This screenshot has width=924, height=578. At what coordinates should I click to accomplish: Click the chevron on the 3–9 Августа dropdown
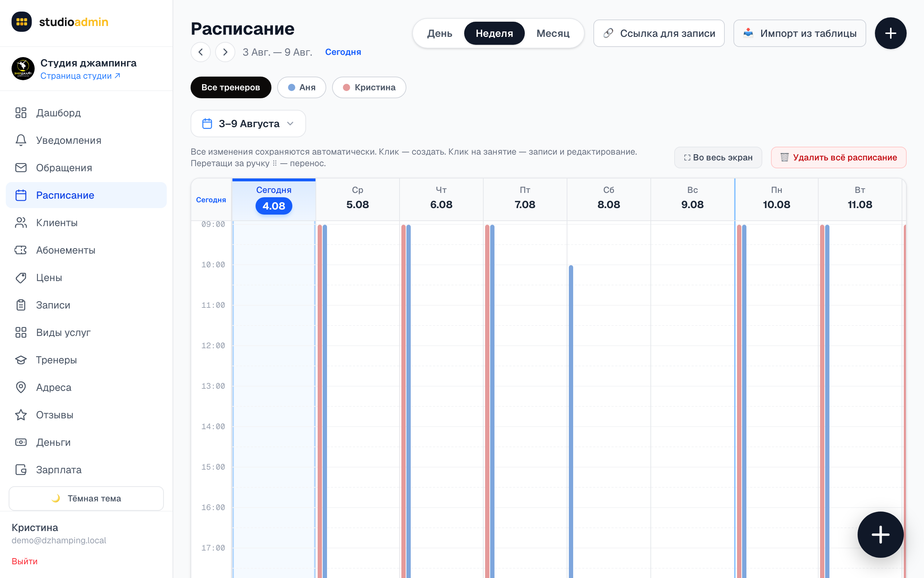click(290, 124)
